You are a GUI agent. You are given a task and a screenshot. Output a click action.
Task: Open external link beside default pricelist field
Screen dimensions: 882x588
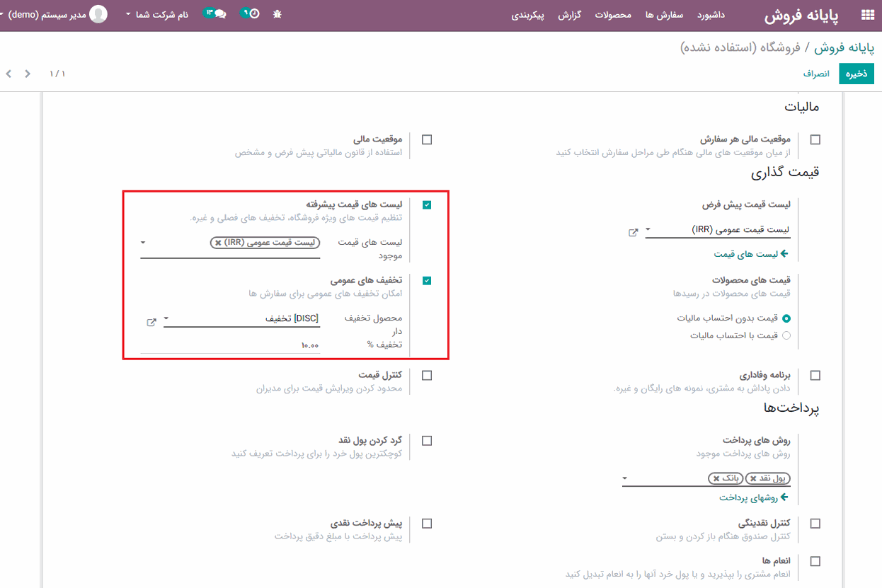[x=633, y=232]
